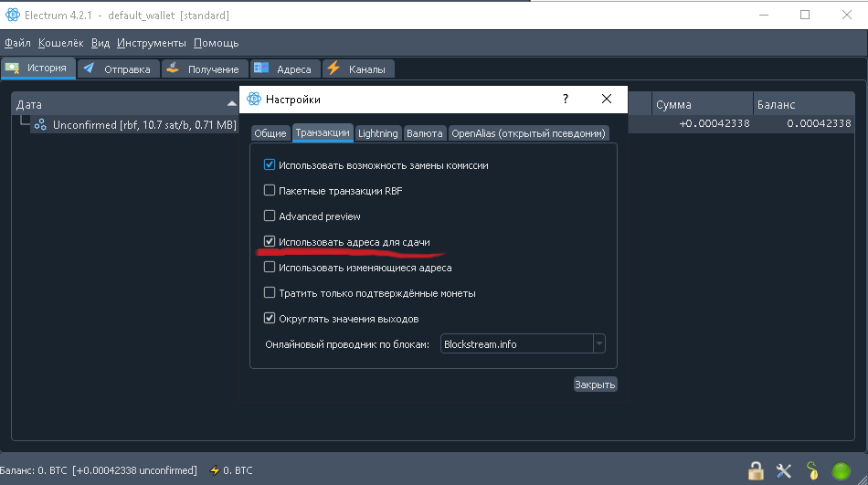Toggle 'Округлять значения выходов' checkbox
This screenshot has height=485, width=868.
[269, 318]
